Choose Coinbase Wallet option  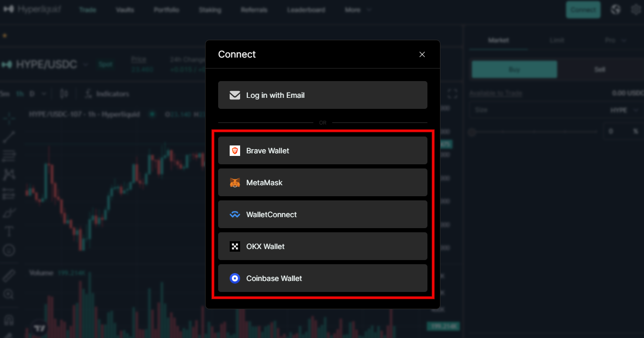point(323,278)
